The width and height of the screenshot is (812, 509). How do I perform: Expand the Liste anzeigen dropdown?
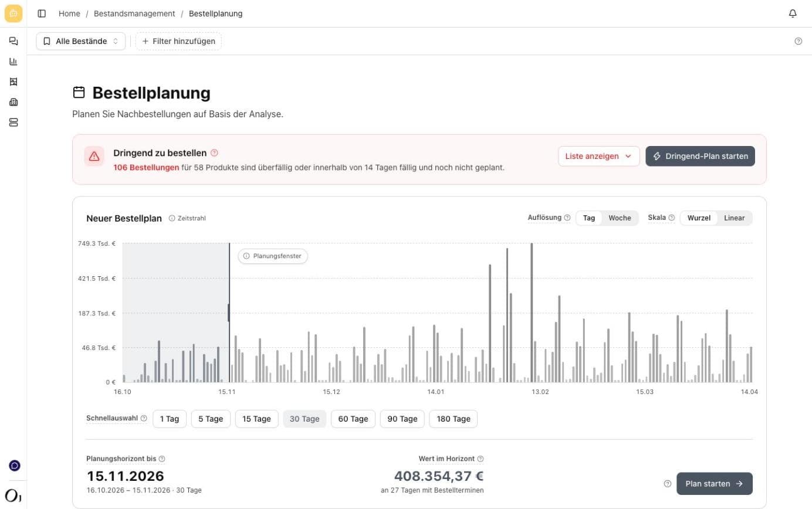598,156
